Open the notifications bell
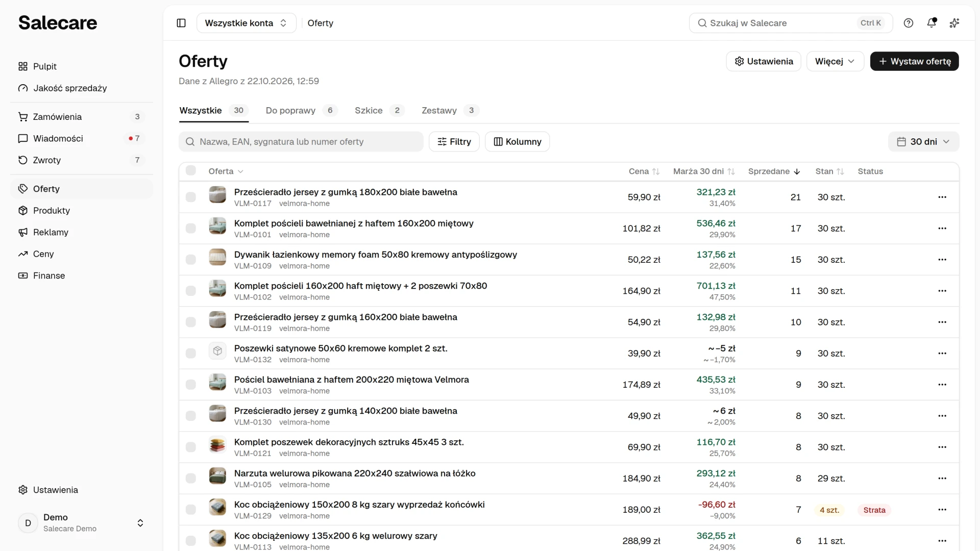The width and height of the screenshot is (980, 551). 932,23
